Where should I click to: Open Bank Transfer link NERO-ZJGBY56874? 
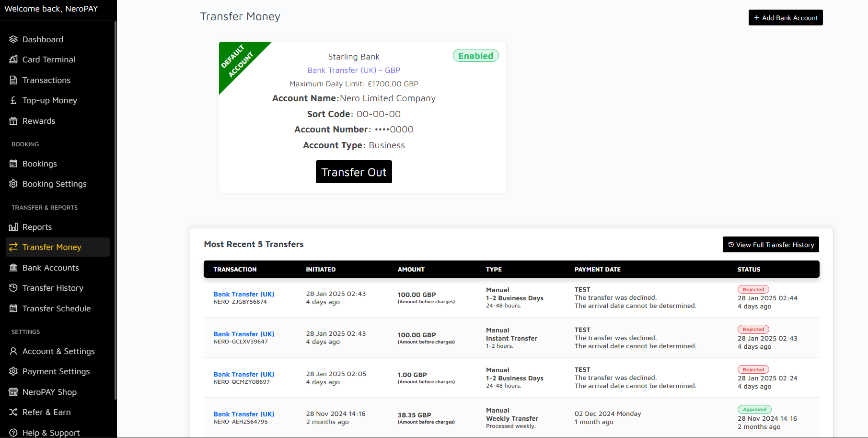[x=243, y=294]
